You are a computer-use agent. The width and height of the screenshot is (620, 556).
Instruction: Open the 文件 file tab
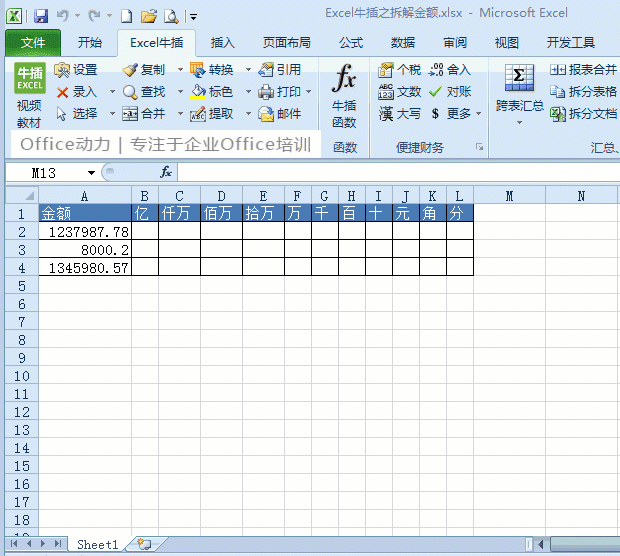33,43
